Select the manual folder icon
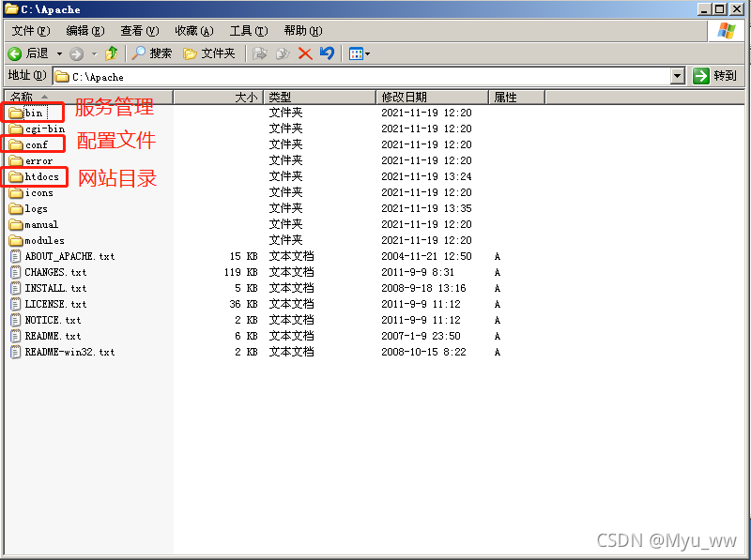Image resolution: width=751 pixels, height=560 pixels. (16, 224)
